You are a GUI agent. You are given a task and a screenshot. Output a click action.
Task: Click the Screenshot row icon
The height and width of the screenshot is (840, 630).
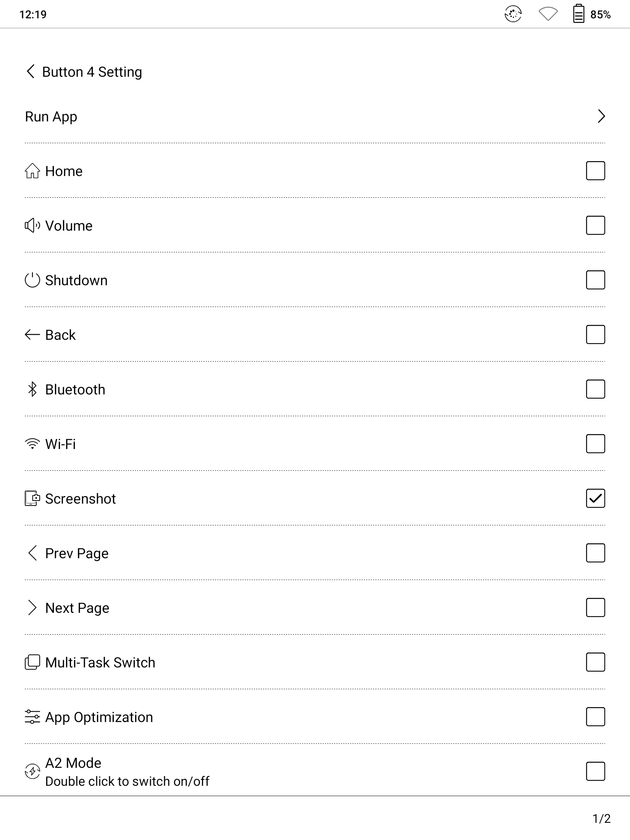(32, 499)
